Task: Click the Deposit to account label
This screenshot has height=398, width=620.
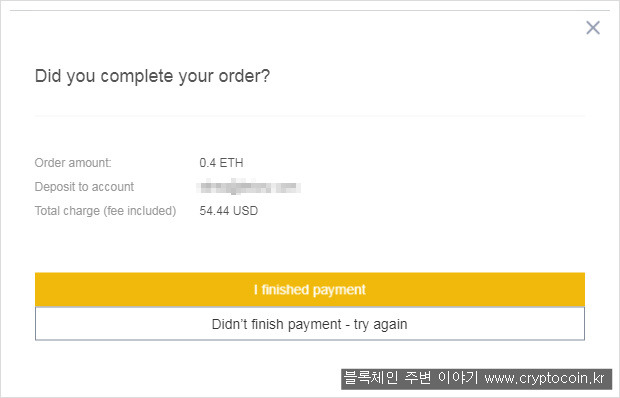Action: [x=84, y=187]
